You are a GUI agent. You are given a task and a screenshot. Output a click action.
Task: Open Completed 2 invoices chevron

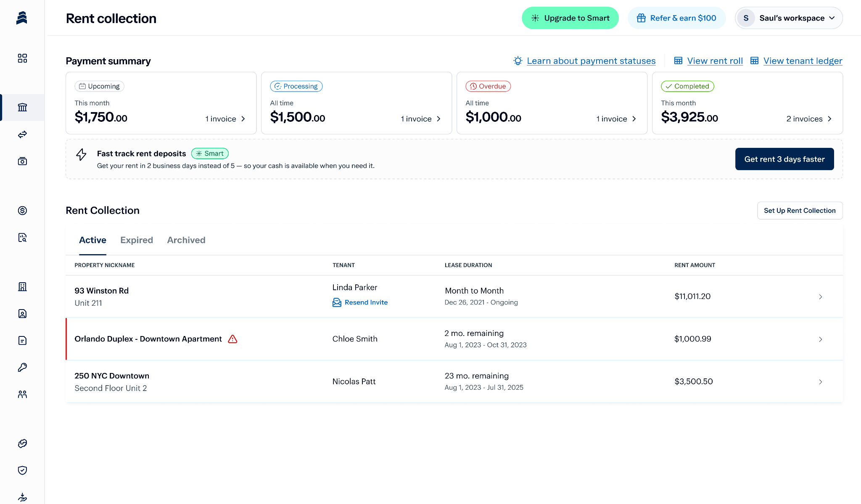point(829,119)
